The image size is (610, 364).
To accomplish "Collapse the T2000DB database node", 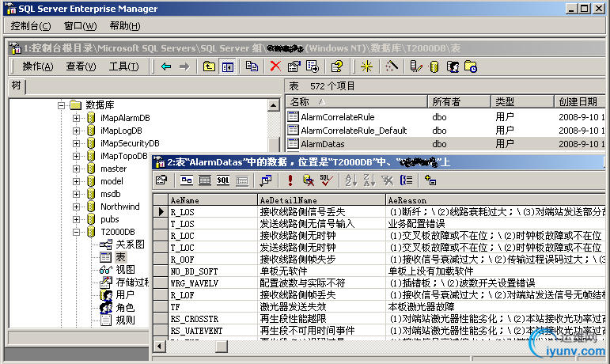I will click(76, 232).
